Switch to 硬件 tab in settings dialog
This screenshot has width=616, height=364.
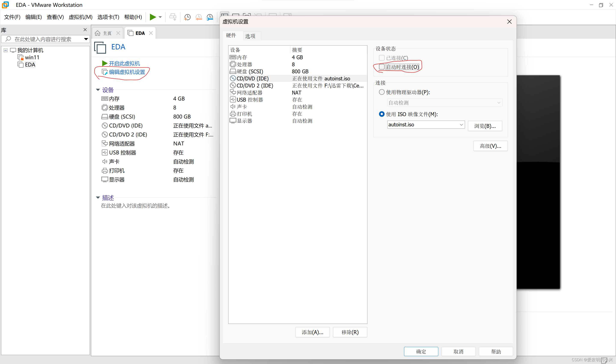(231, 35)
